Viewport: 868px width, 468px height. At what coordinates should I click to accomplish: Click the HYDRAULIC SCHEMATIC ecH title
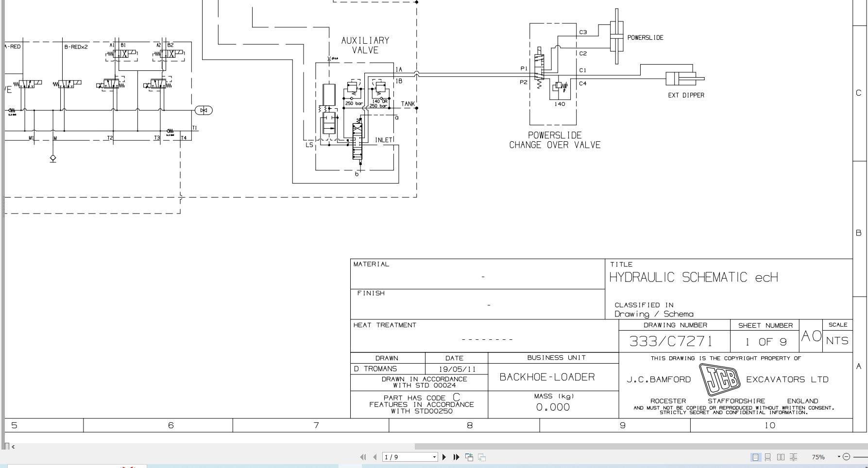(694, 277)
